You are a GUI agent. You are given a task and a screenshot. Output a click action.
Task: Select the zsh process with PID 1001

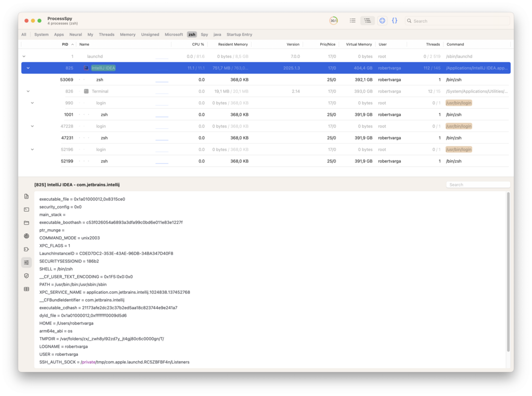click(x=265, y=115)
